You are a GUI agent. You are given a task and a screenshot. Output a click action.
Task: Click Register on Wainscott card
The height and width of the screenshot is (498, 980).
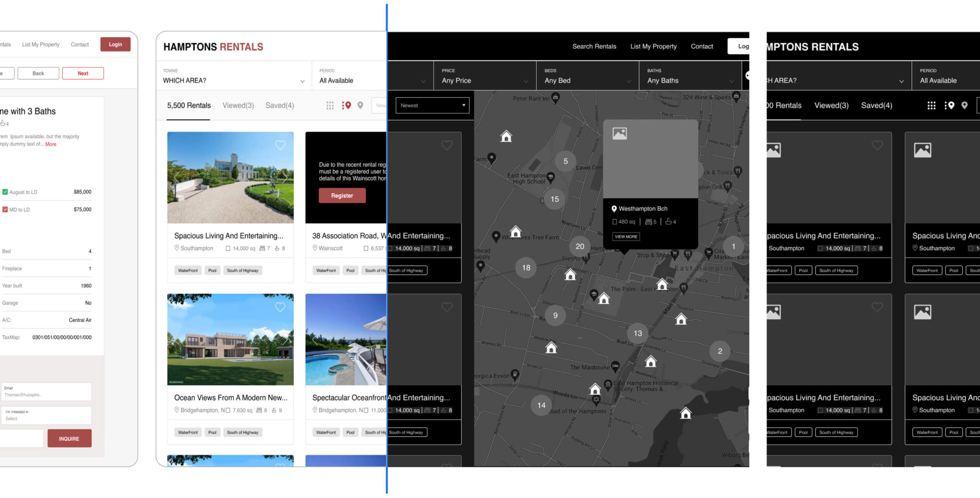click(342, 195)
